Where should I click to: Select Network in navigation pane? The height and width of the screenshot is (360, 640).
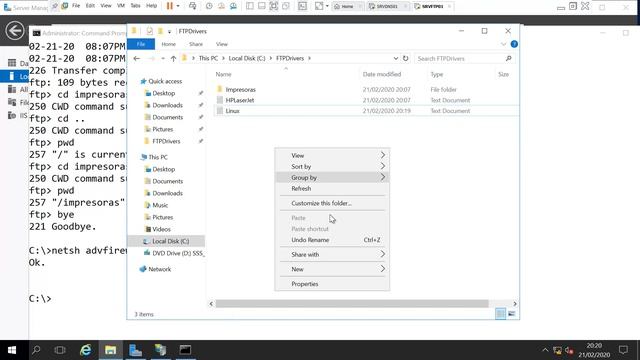coord(159,269)
